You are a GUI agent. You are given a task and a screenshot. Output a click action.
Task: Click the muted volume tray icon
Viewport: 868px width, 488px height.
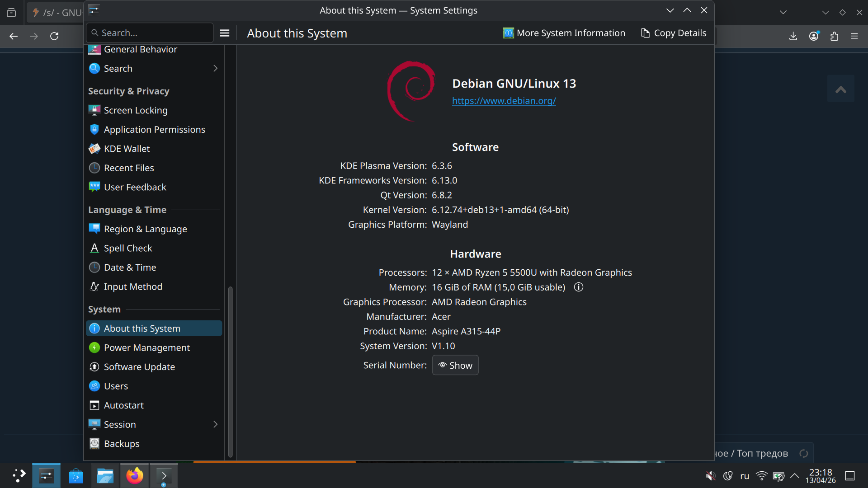click(711, 476)
